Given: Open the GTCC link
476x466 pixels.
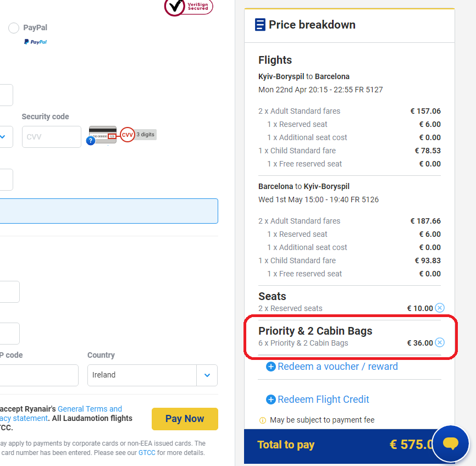Looking at the screenshot, I should click(x=147, y=453).
